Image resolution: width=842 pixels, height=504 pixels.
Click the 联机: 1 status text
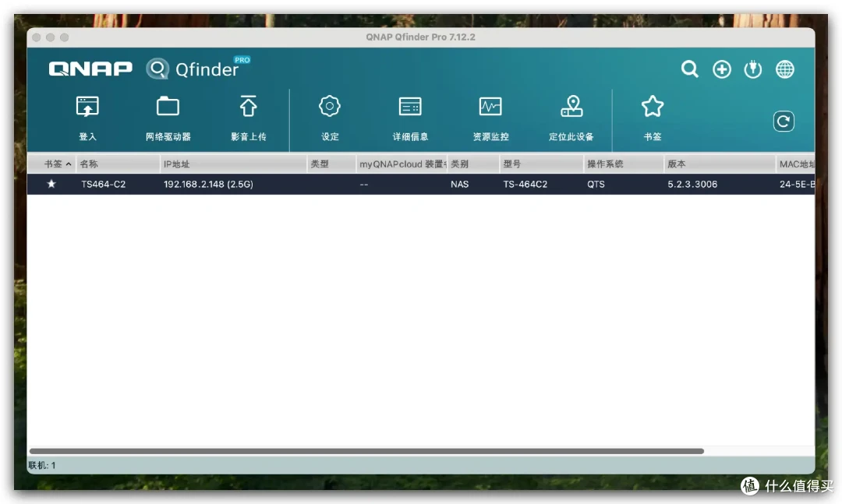tap(42, 465)
